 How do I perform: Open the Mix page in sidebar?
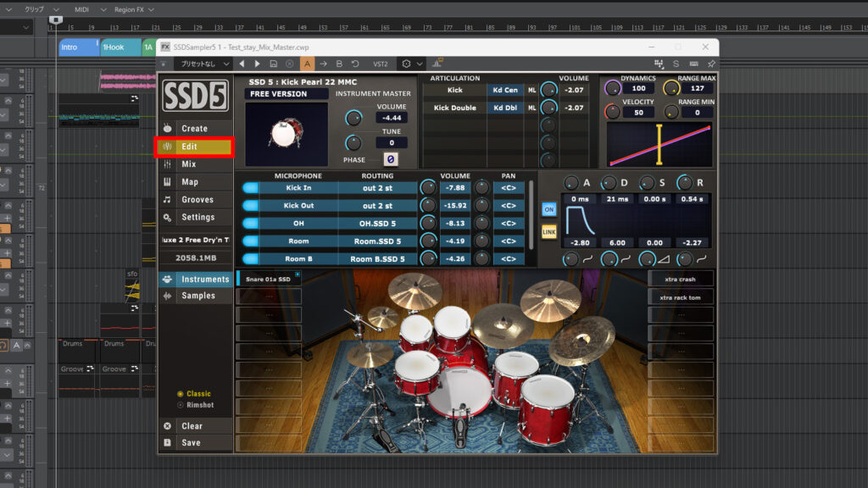(x=188, y=164)
